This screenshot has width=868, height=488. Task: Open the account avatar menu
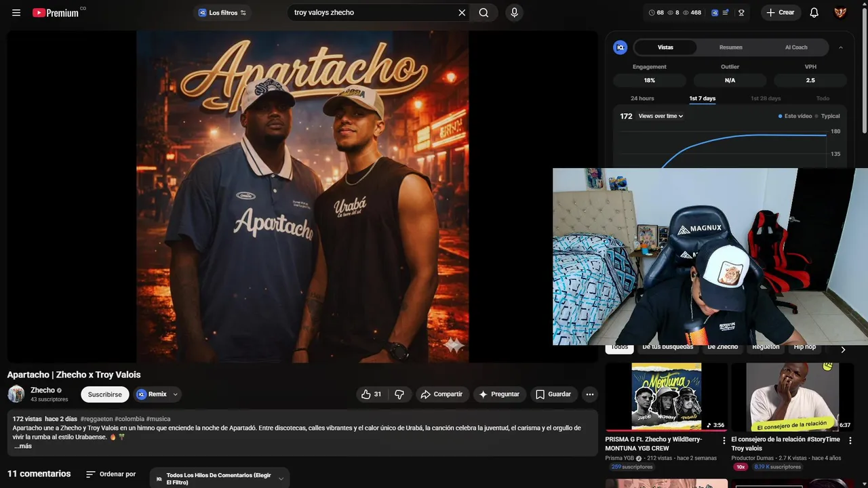point(840,12)
